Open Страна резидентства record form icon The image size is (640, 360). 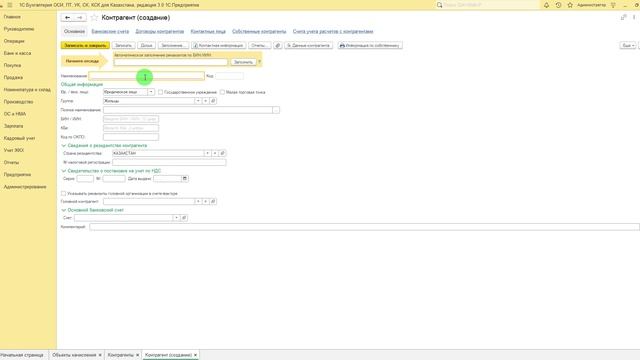tap(222, 153)
